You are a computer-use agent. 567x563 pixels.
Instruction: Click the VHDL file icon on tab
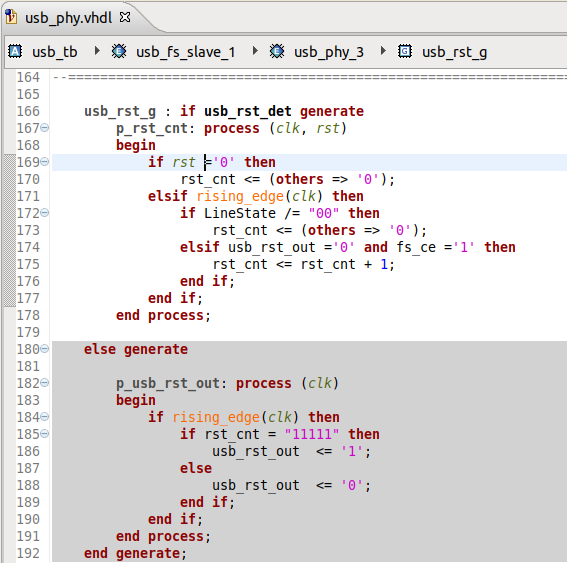[x=11, y=17]
